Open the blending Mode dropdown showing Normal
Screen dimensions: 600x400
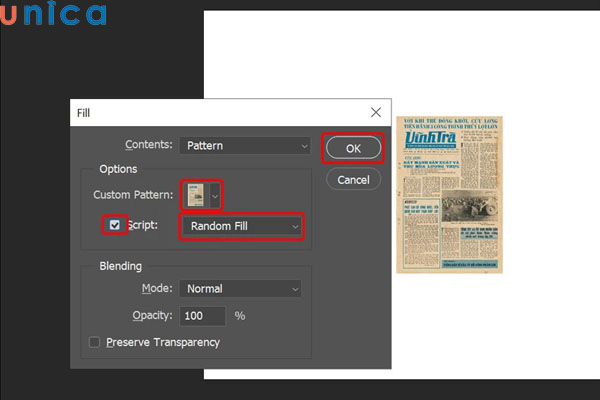point(240,289)
